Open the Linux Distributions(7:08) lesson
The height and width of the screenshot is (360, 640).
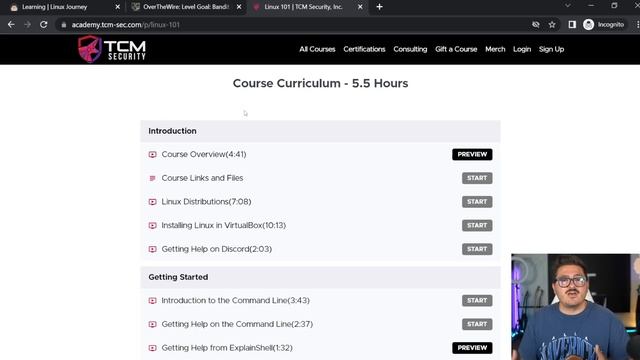tap(206, 202)
